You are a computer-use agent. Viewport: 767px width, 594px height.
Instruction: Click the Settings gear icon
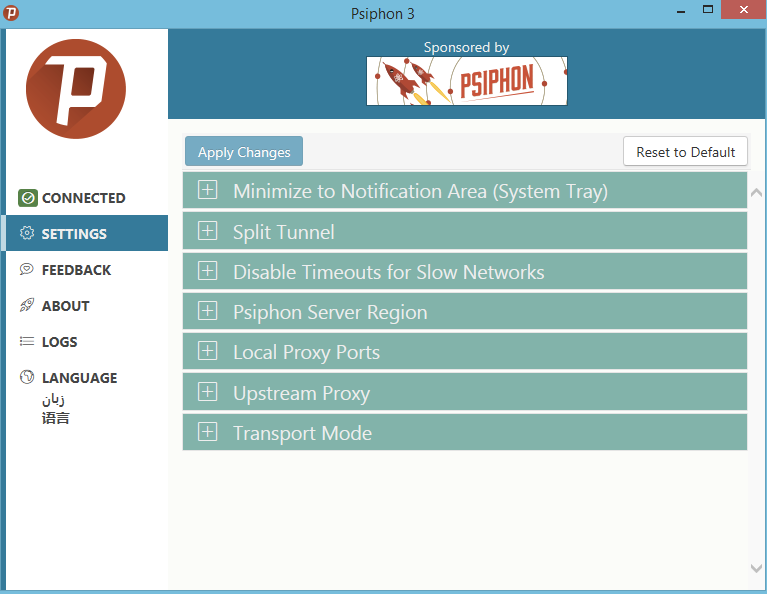[27, 233]
